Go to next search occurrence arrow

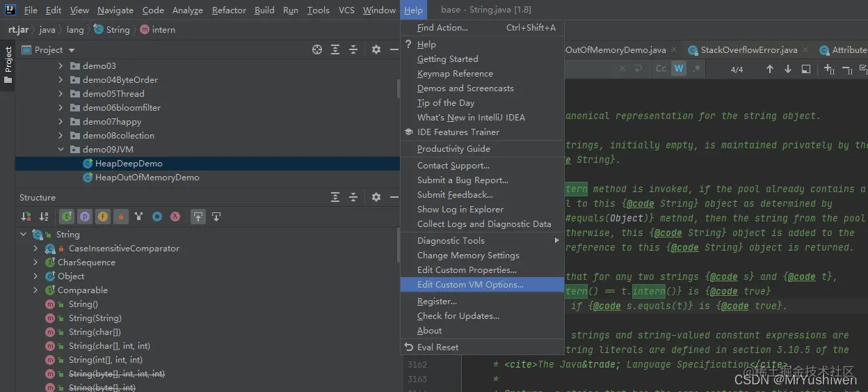click(787, 69)
